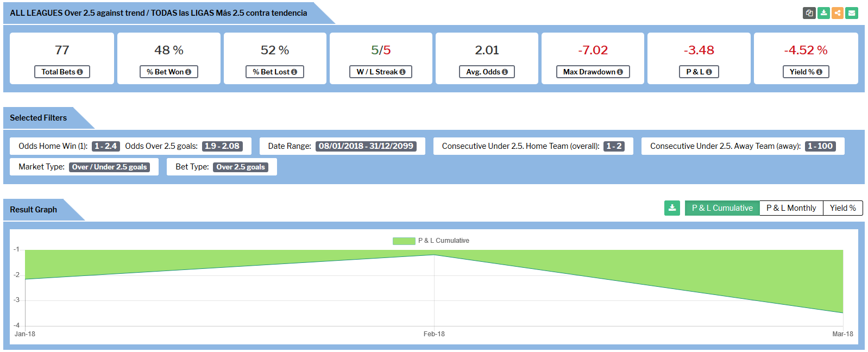Switch to the P & L Monthly graph tab

coord(791,208)
